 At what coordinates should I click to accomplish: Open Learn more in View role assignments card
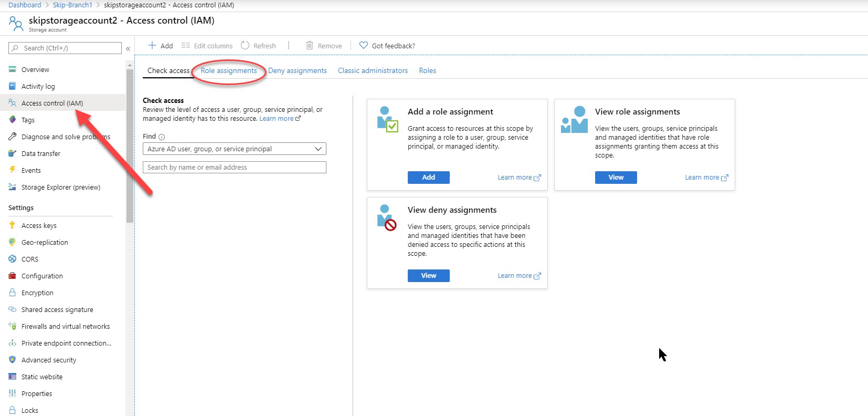pyautogui.click(x=706, y=178)
